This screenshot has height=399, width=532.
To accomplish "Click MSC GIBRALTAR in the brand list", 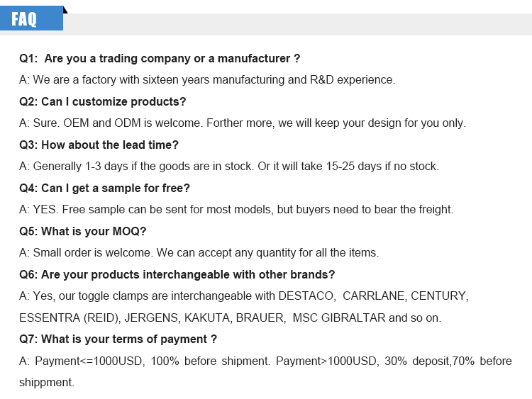I will [x=338, y=317].
